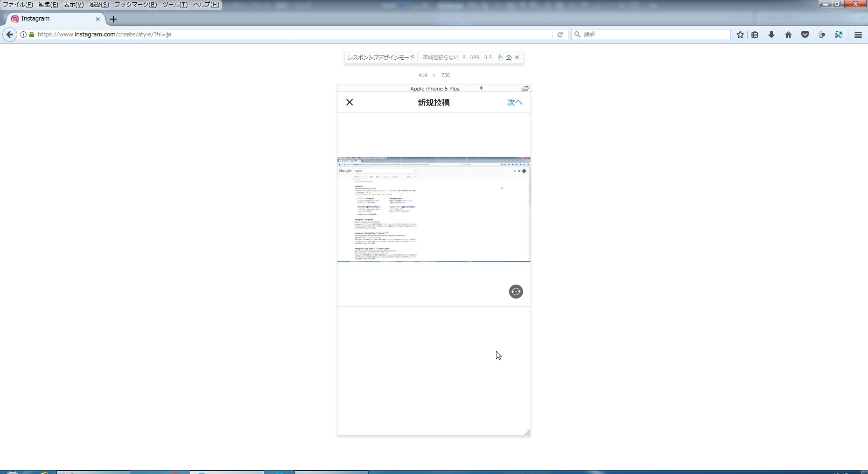Open the downloads arrow panel
This screenshot has height=474, width=868.
(x=772, y=35)
